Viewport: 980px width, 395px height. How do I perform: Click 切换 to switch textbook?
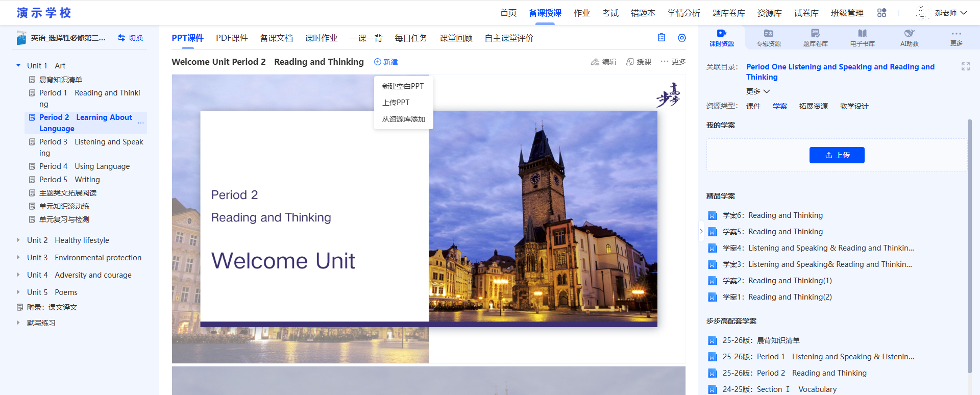click(131, 38)
